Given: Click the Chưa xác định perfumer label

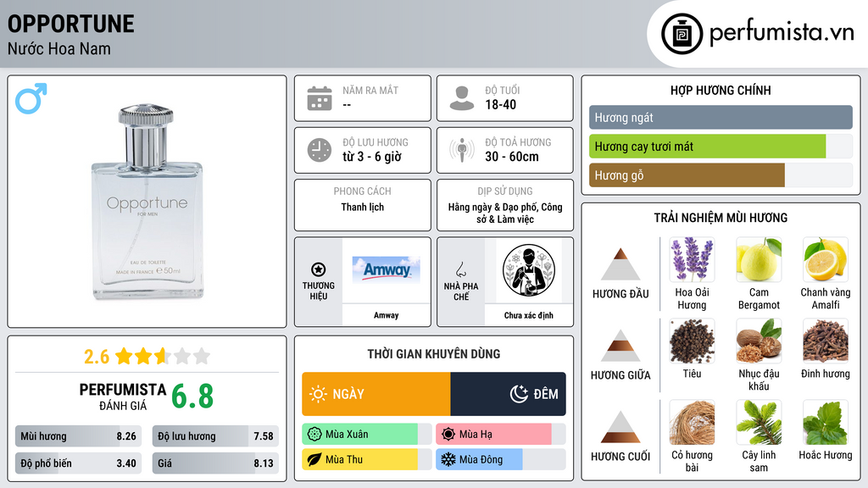Looking at the screenshot, I should (529, 315).
